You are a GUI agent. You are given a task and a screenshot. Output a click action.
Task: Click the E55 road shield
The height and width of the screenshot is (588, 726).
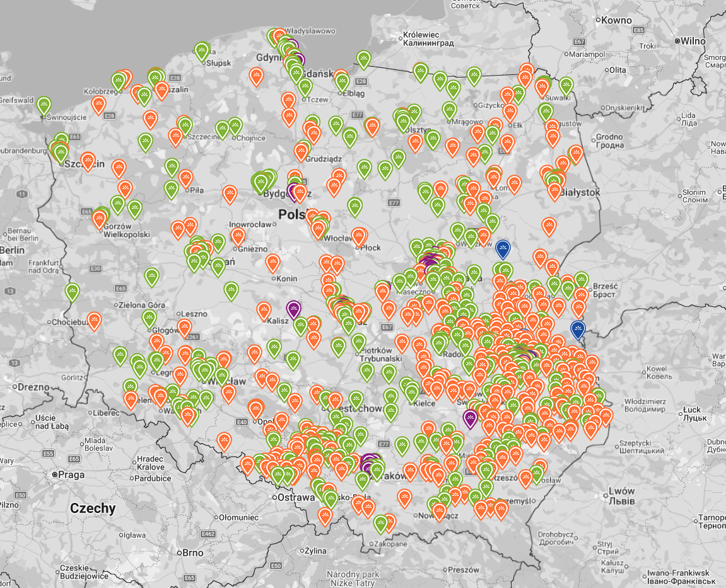click(49, 453)
